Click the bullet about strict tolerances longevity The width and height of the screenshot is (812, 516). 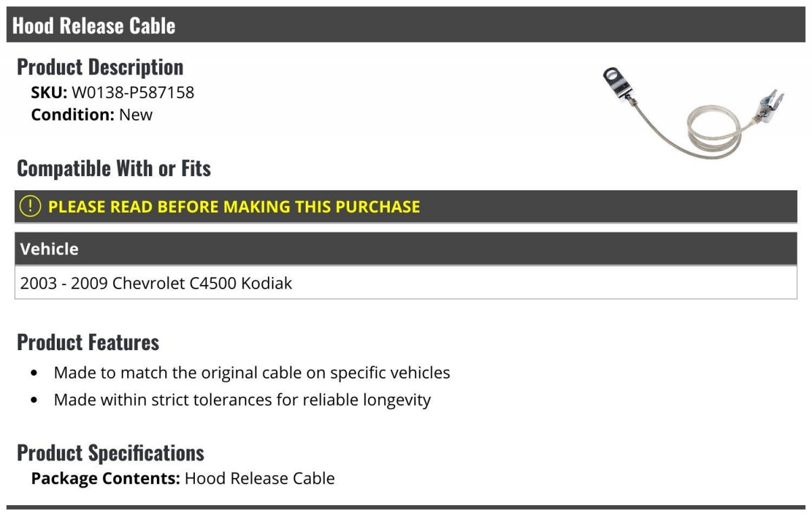(x=242, y=400)
